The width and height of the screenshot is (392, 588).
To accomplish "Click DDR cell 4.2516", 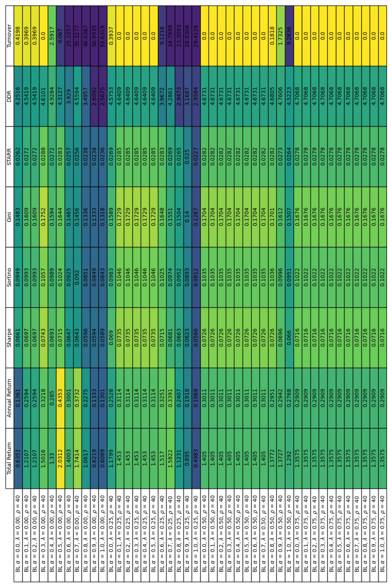I will pos(18,96).
